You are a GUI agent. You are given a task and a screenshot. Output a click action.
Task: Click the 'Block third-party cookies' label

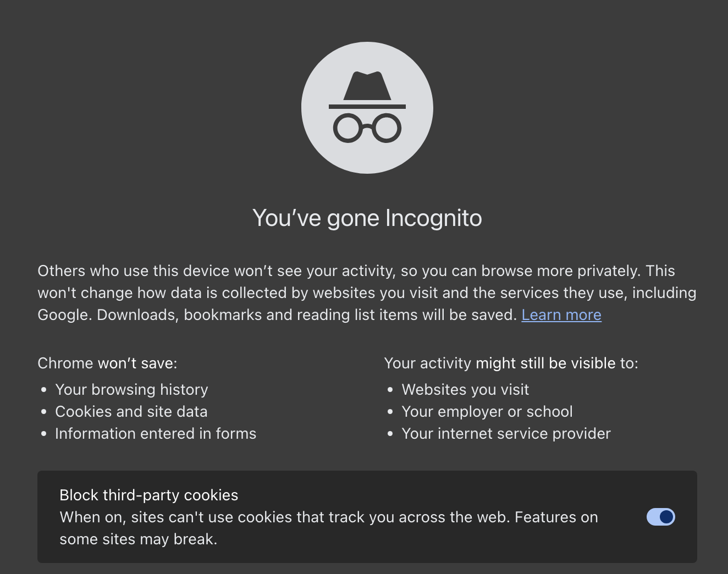tap(148, 495)
